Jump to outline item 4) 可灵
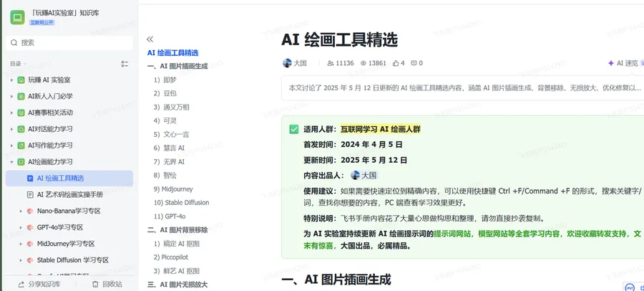644x291 pixels. pyautogui.click(x=165, y=121)
